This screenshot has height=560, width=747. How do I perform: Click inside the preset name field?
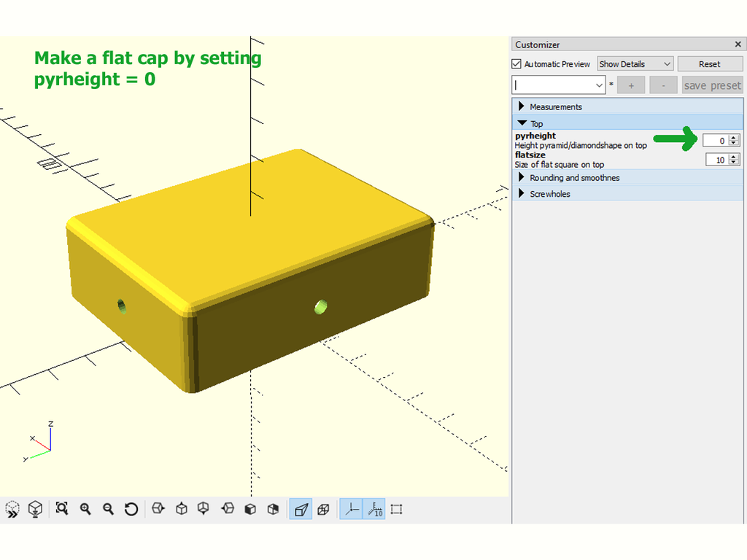point(554,85)
